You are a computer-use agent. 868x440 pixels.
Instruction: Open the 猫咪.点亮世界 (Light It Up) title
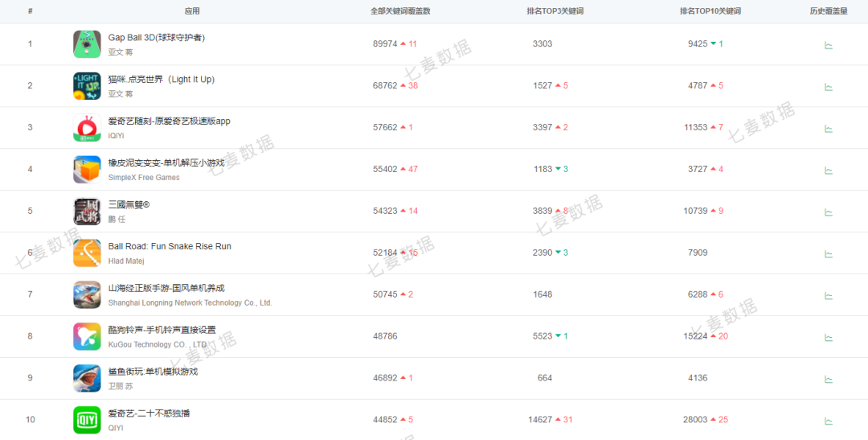[x=162, y=80]
